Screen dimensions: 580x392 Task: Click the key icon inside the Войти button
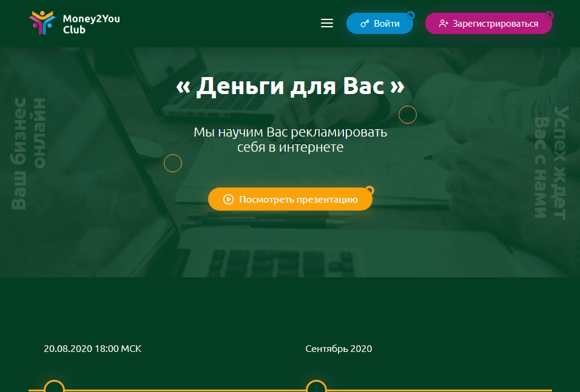coord(363,23)
